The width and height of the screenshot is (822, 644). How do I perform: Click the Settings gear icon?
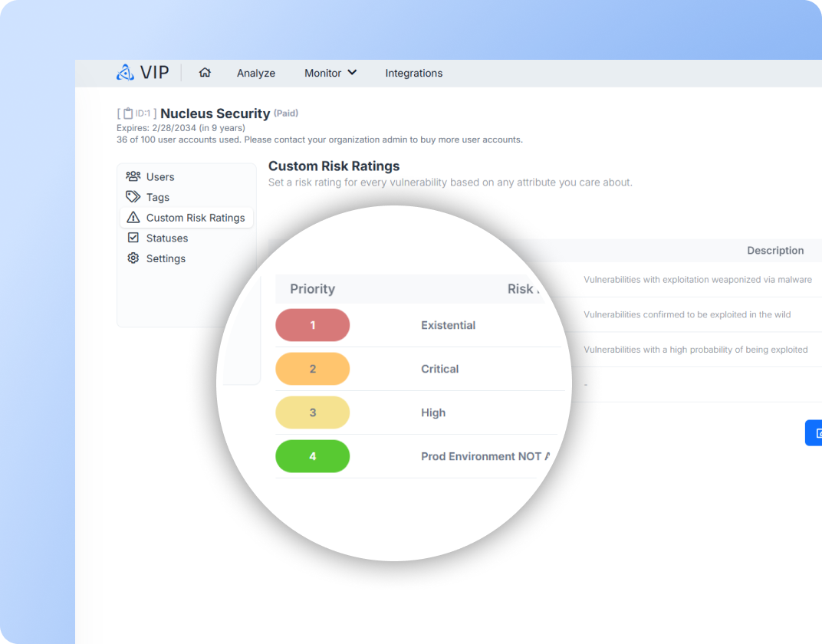(x=133, y=258)
